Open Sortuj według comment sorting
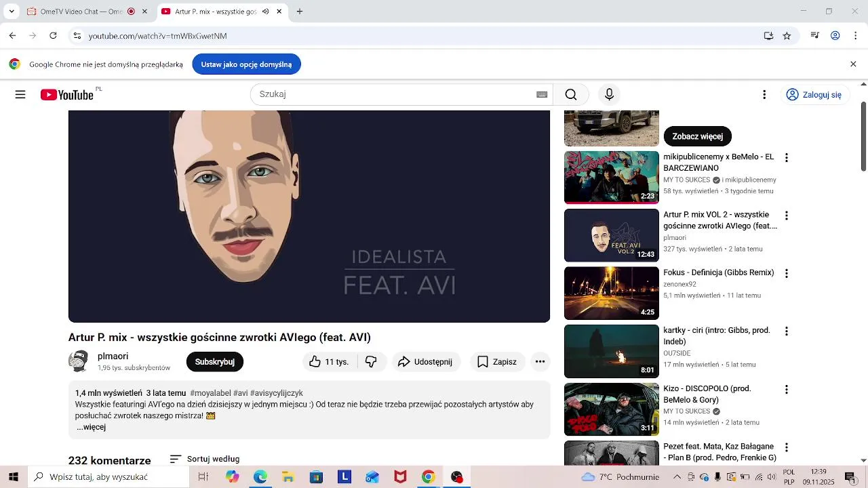Viewport: 868px width, 488px height. pos(205,459)
